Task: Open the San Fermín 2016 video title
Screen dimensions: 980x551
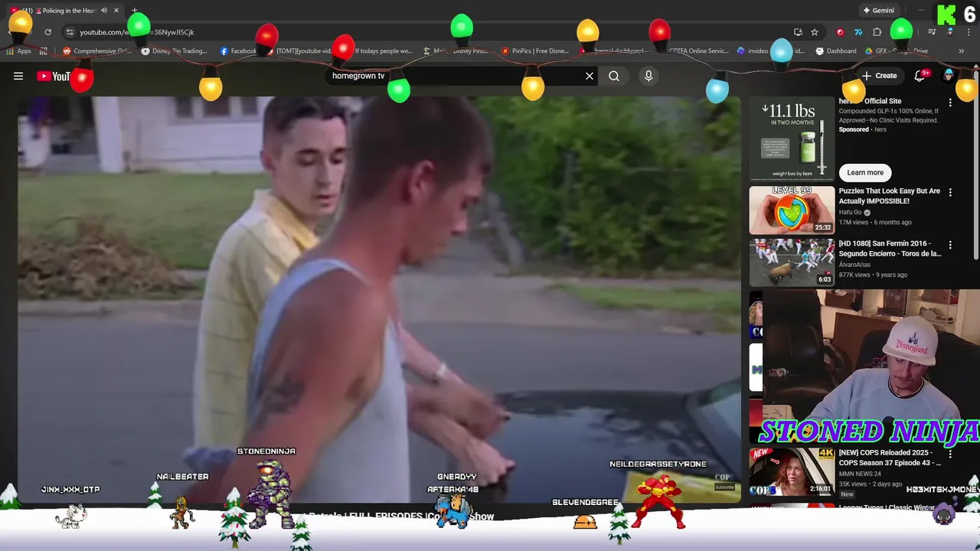Action: [890, 249]
